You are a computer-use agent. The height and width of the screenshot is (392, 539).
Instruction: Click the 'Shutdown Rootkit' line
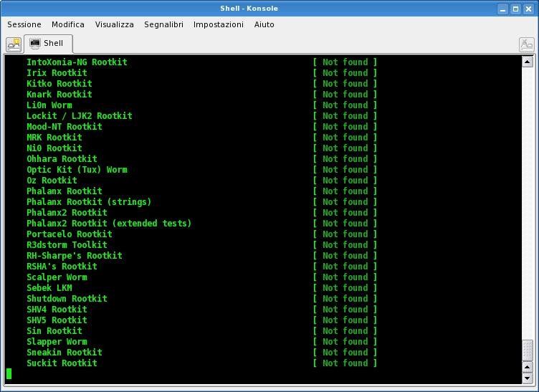click(67, 299)
